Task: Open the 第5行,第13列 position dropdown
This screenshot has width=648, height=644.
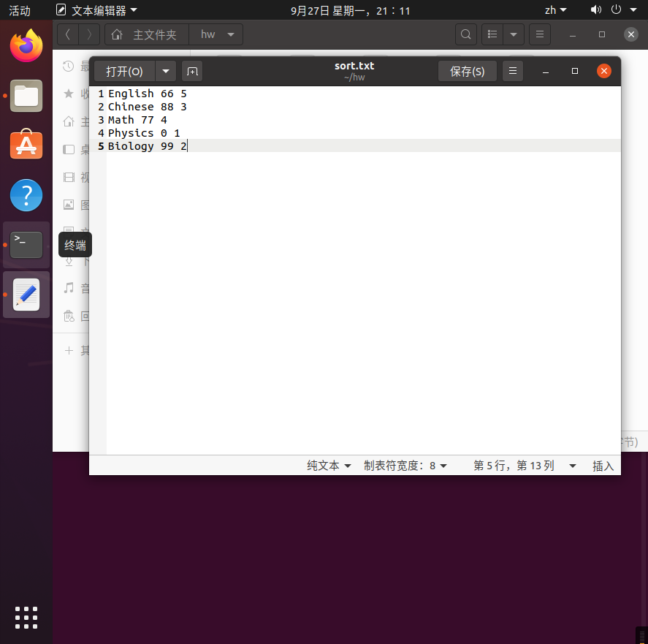Action: click(525, 466)
